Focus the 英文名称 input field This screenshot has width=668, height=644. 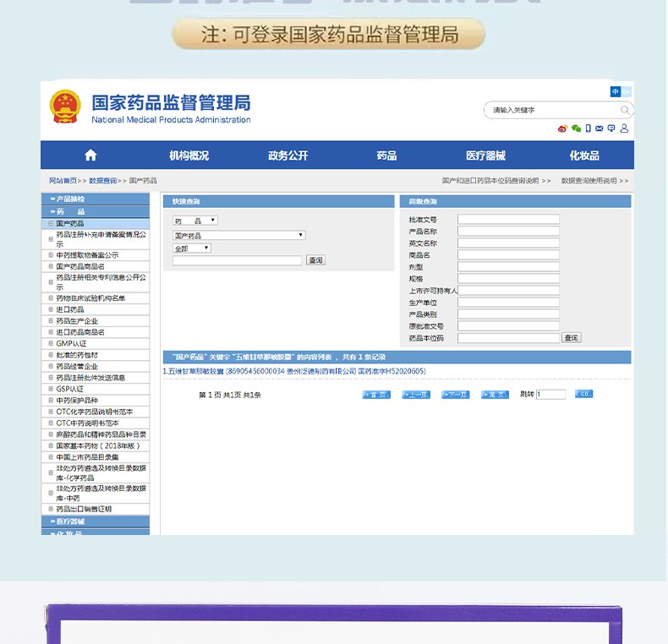pos(508,243)
